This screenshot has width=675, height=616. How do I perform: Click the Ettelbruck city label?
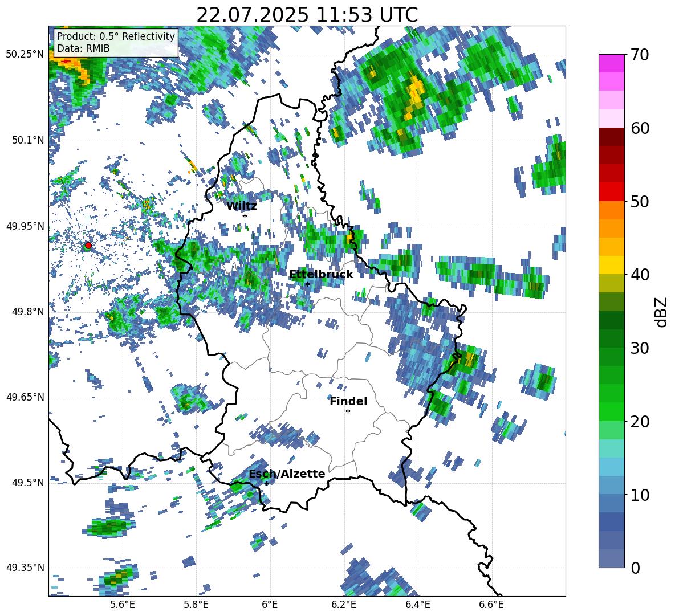tap(321, 275)
